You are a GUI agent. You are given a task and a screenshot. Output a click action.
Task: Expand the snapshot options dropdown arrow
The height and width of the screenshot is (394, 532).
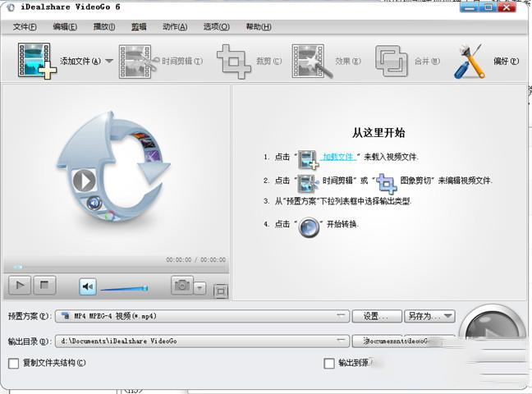[199, 288]
